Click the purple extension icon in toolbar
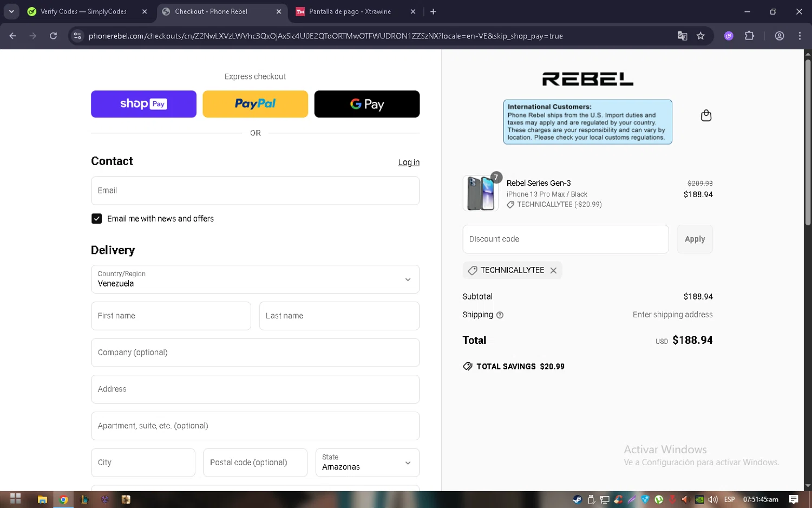This screenshot has height=508, width=812. click(729, 36)
